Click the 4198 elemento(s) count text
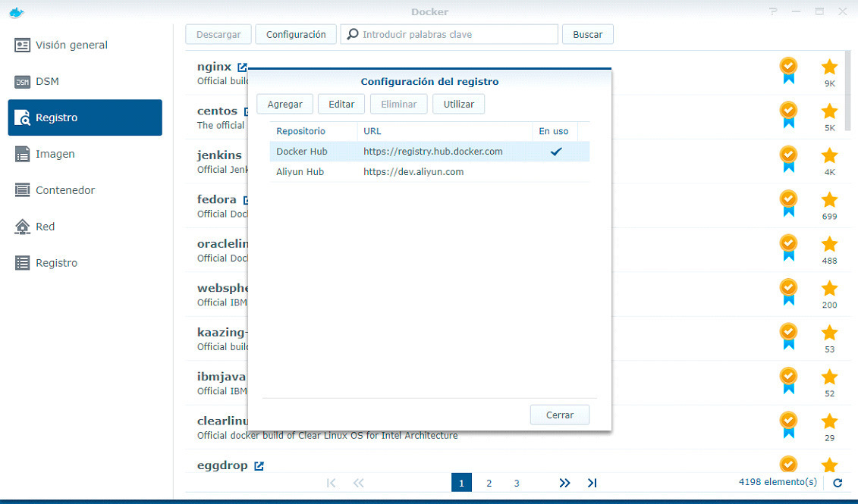 tap(778, 481)
